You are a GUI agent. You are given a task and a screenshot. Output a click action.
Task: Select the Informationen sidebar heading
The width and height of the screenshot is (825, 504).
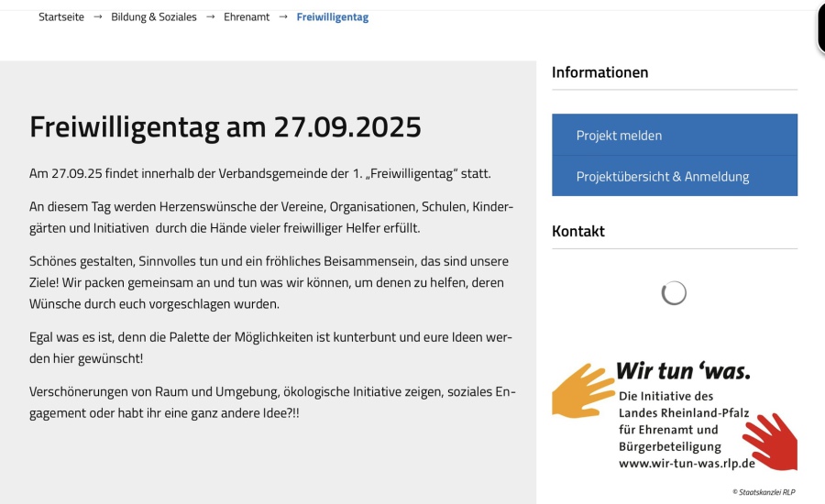(599, 72)
